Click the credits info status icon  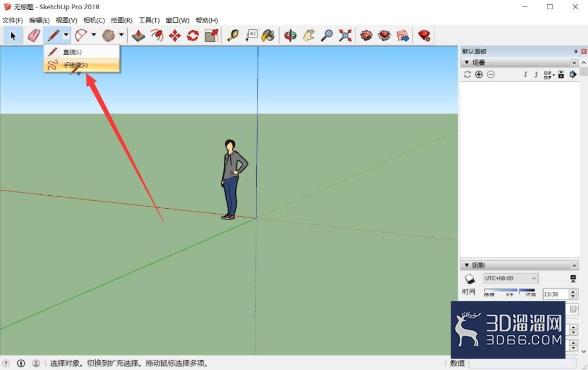pyautogui.click(x=21, y=364)
